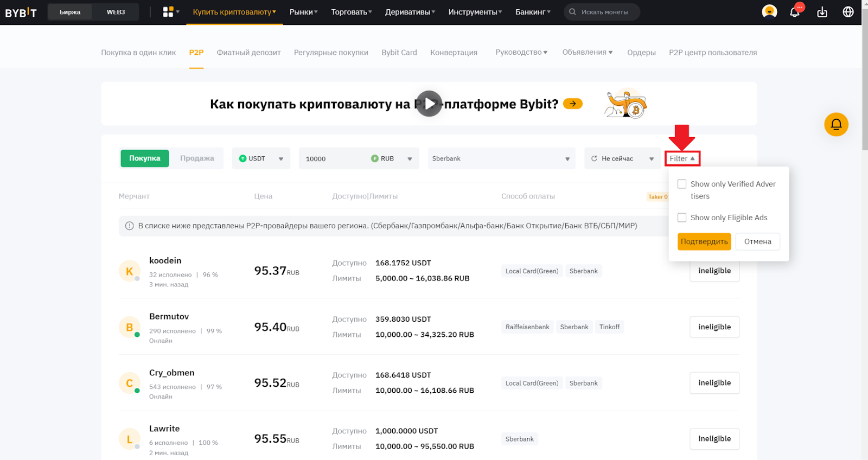The image size is (868, 460).
Task: Click Lawrite's avatar icon
Action: (x=129, y=439)
